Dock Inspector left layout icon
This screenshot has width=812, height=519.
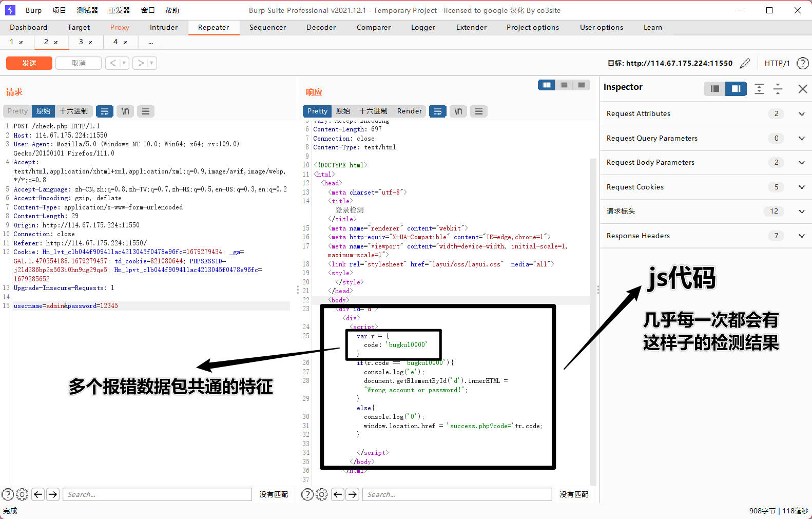point(715,88)
